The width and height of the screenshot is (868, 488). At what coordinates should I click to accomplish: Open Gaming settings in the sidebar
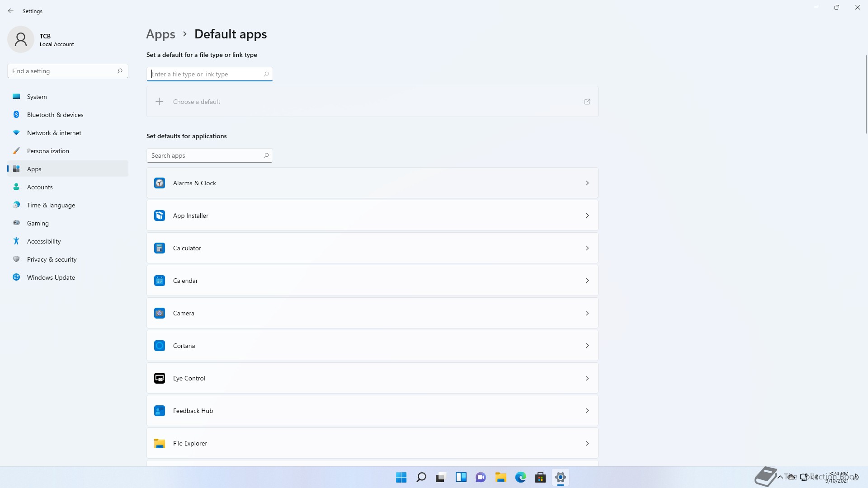(x=68, y=223)
